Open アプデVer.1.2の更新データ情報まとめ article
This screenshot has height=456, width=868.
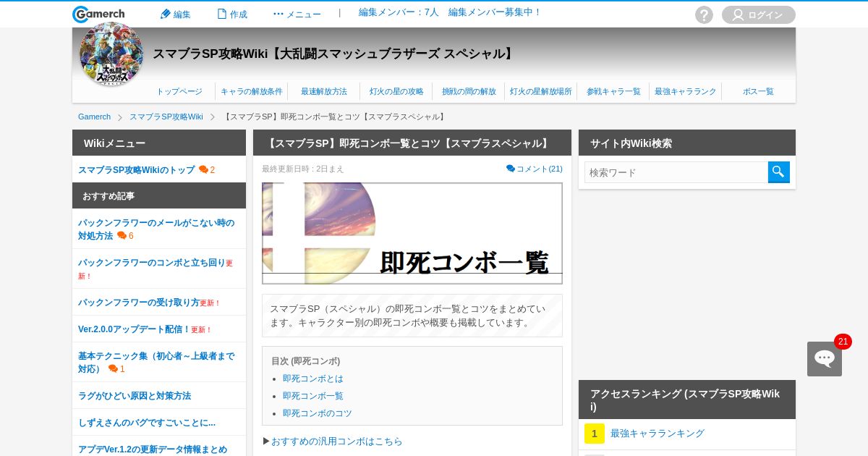[x=153, y=449]
